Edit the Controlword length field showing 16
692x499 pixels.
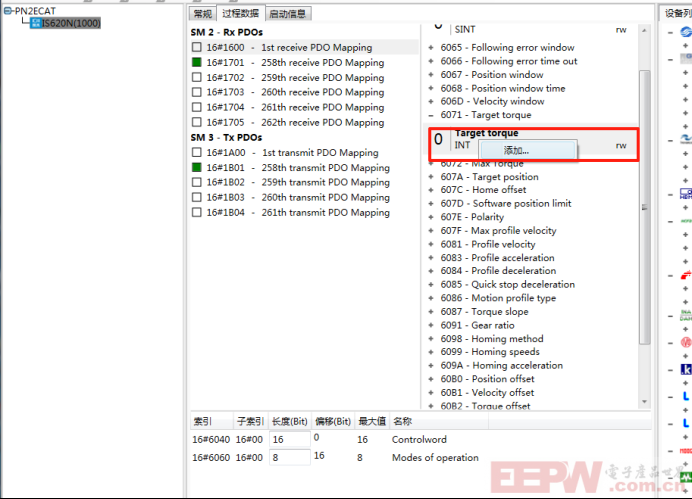click(x=290, y=439)
